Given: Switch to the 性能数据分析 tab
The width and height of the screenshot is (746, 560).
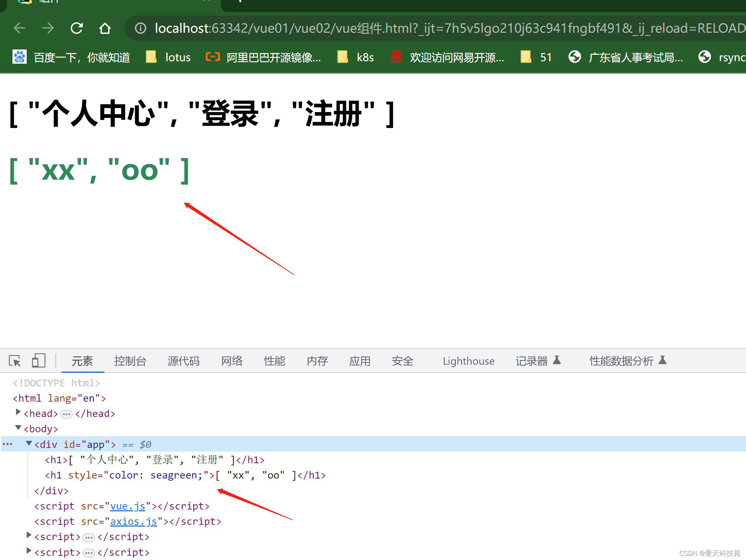Looking at the screenshot, I should (x=628, y=361).
